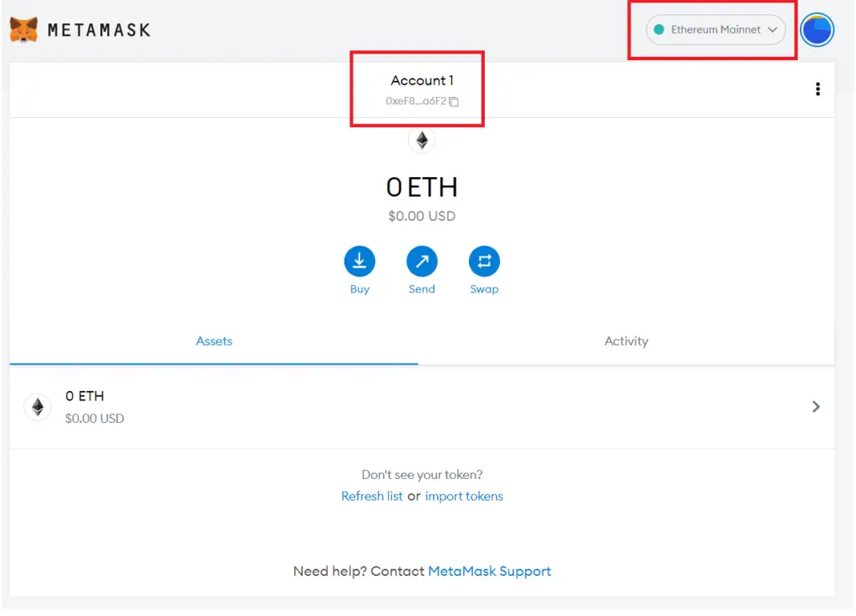Click the Send arrow button

(421, 262)
